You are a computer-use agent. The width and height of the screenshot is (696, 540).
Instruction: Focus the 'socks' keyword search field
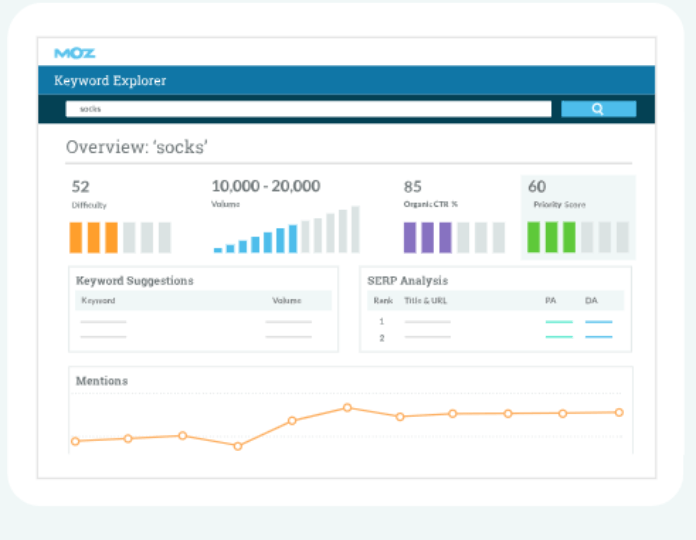[x=308, y=109]
